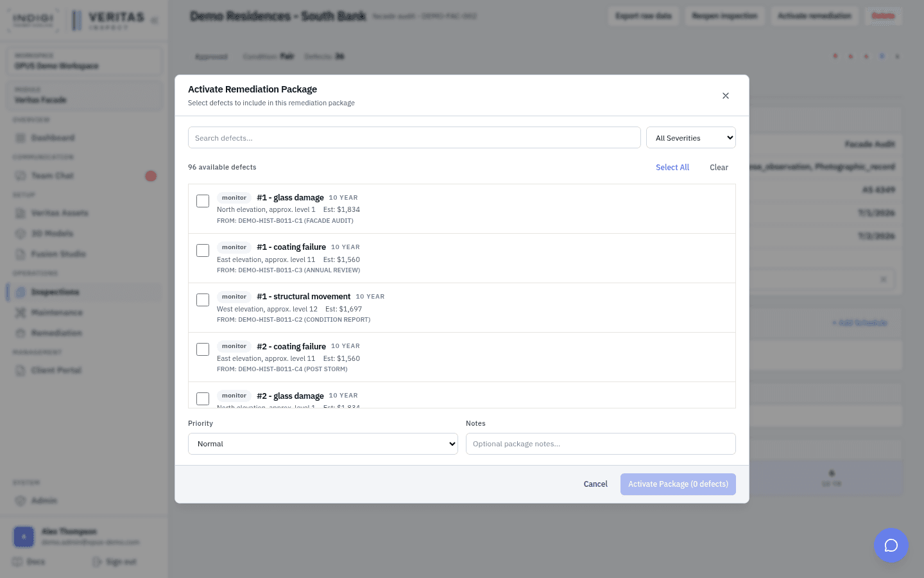Image resolution: width=924 pixels, height=578 pixels.
Task: Collapse the sidebar with the chevron icon
Action: tap(154, 21)
